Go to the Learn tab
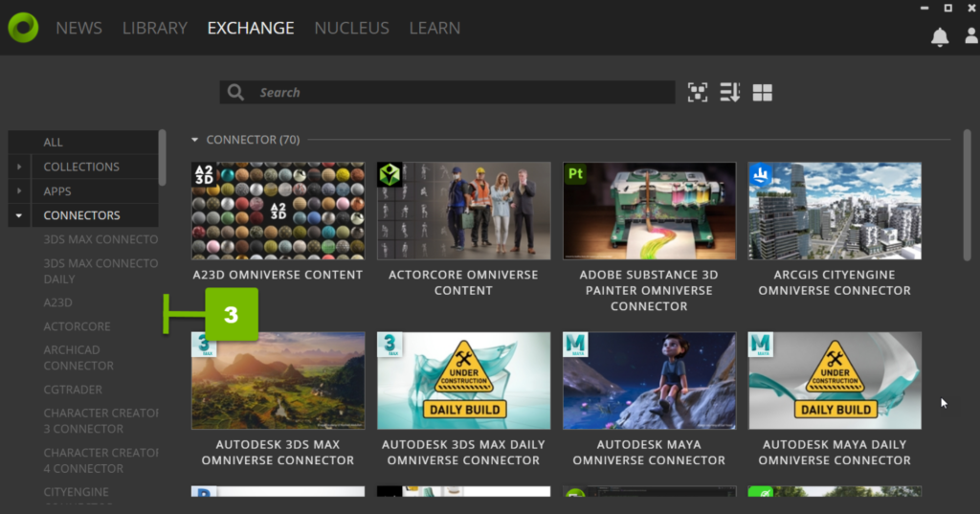 pos(434,28)
